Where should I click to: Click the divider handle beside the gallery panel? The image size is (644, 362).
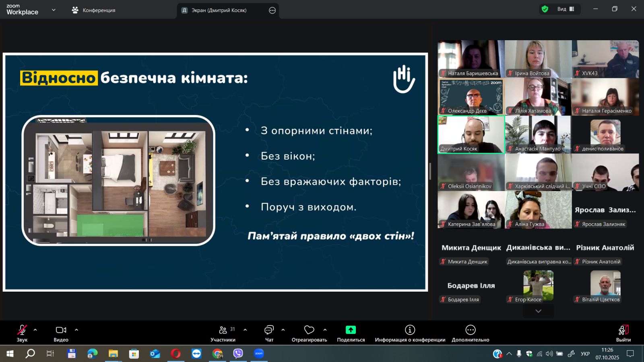click(x=430, y=171)
